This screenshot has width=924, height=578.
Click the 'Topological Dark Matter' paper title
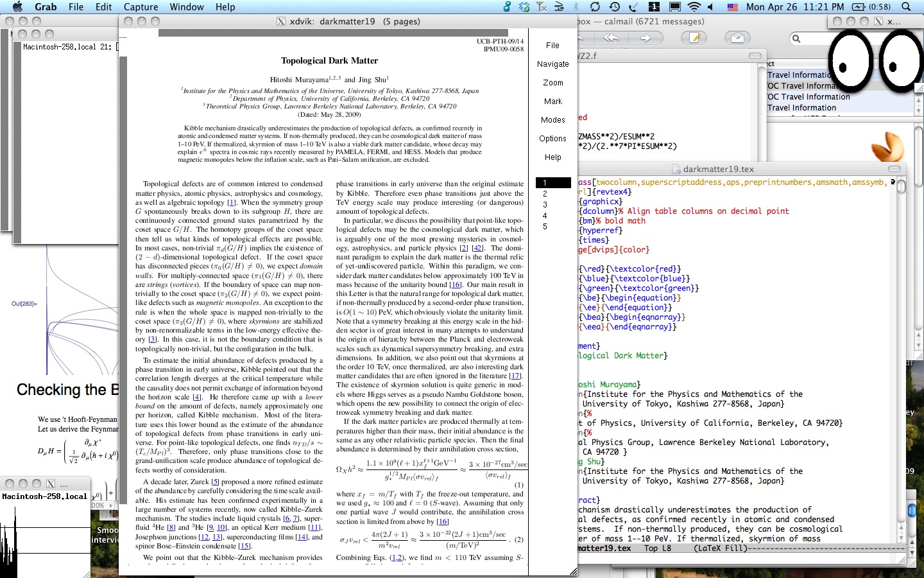(329, 61)
